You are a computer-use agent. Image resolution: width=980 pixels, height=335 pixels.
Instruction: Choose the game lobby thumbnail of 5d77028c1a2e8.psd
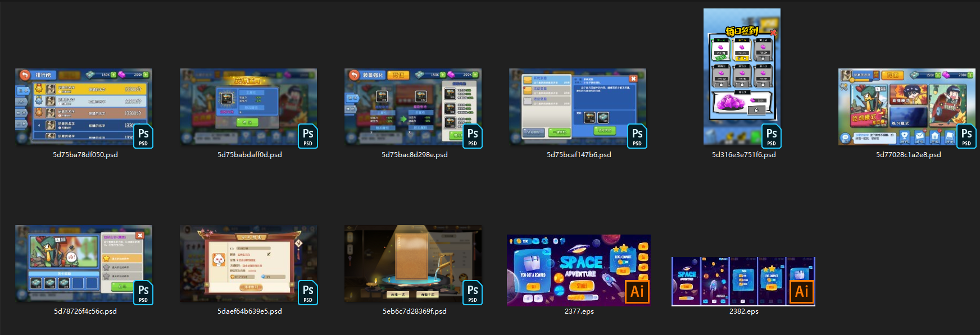click(x=907, y=107)
